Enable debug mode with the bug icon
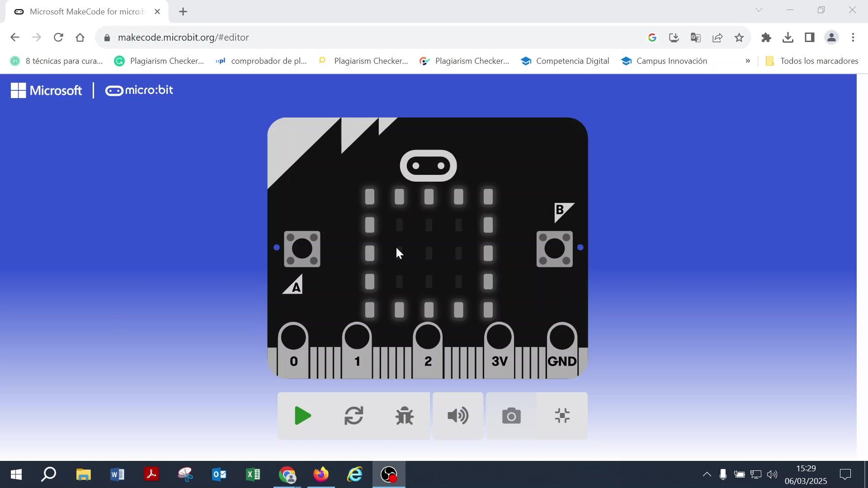Image resolution: width=868 pixels, height=488 pixels. pos(404,416)
